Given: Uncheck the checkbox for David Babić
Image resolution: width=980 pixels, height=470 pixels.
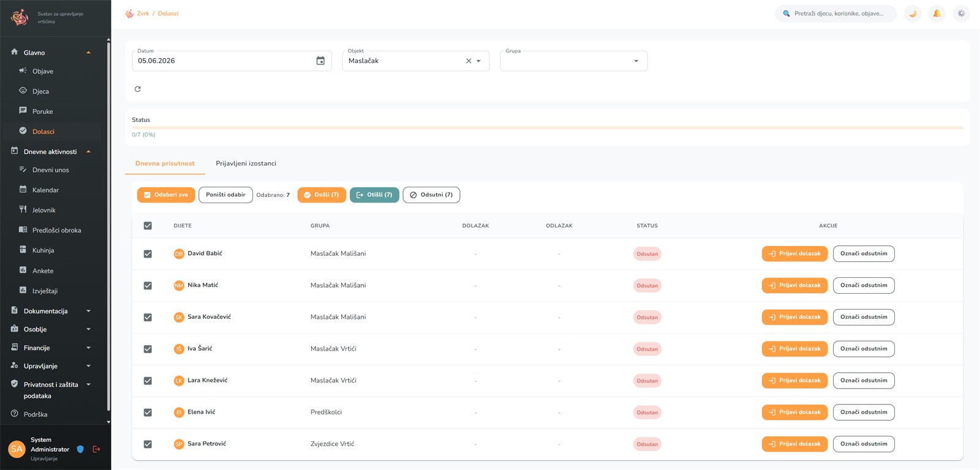Looking at the screenshot, I should coord(148,254).
